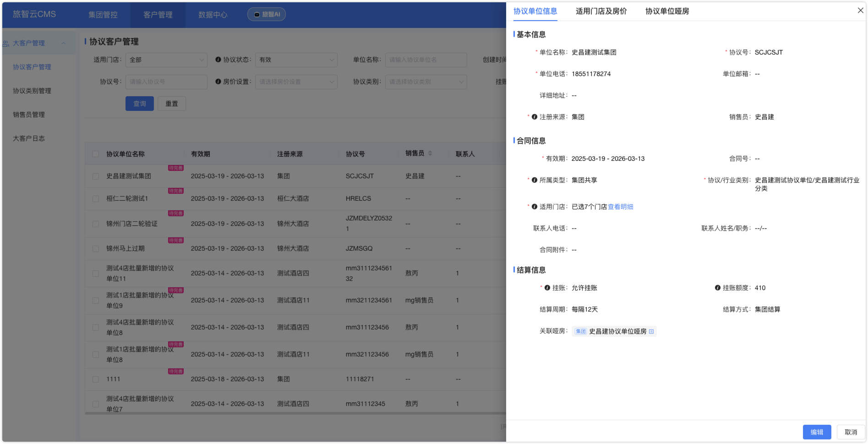This screenshot has width=868, height=444.
Task: Click the robot icon in 旅智AI button
Action: pos(257,15)
